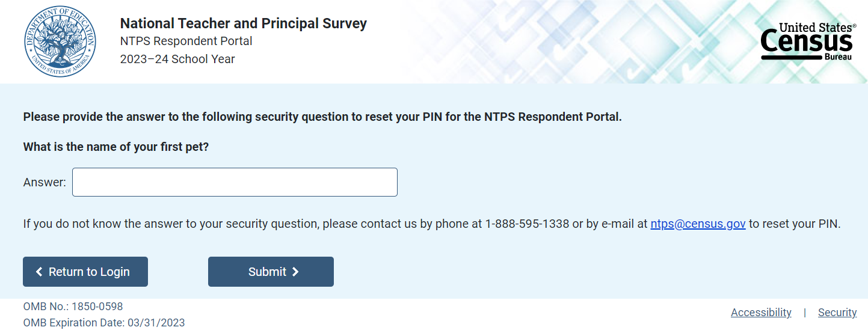This screenshot has height=330, width=868.
Task: Open the Accessibility footer link
Action: click(x=761, y=313)
